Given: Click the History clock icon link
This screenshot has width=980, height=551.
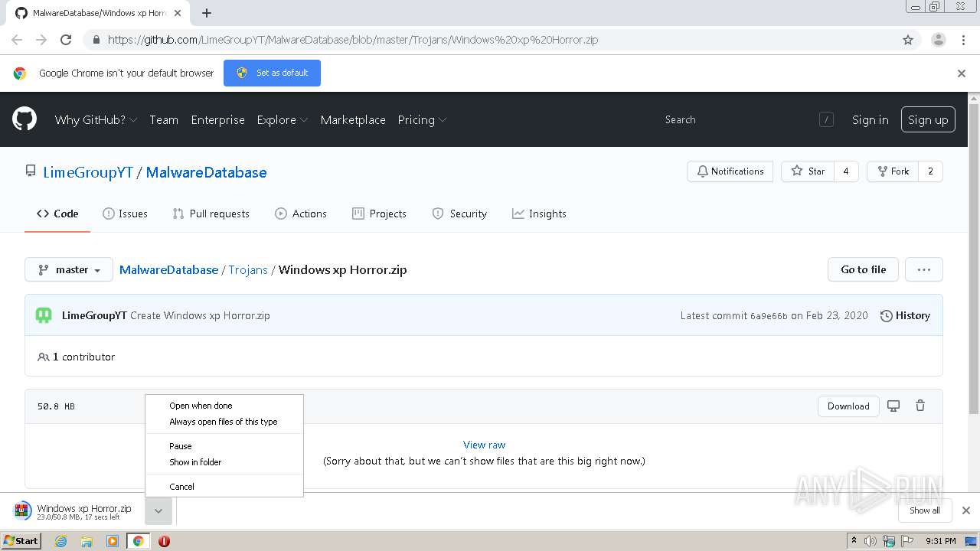Looking at the screenshot, I should (905, 315).
